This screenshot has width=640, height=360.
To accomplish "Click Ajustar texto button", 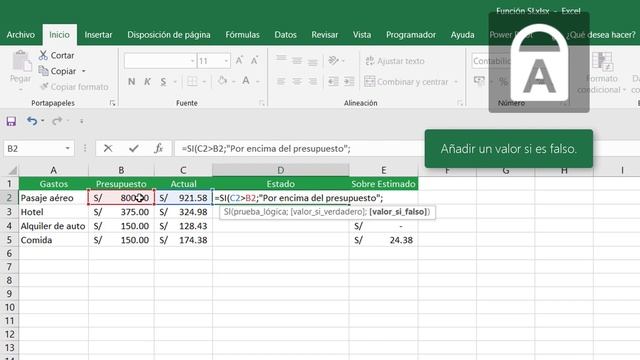I will point(395,61).
